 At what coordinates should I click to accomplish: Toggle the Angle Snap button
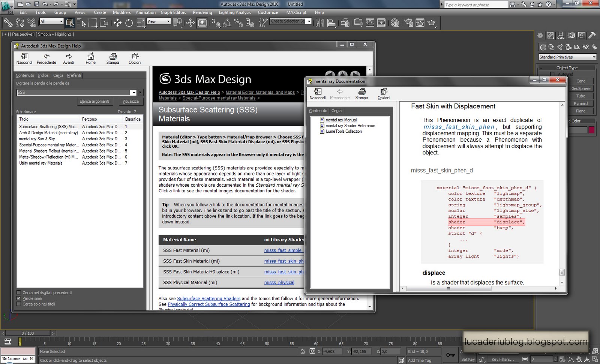[x=227, y=23]
